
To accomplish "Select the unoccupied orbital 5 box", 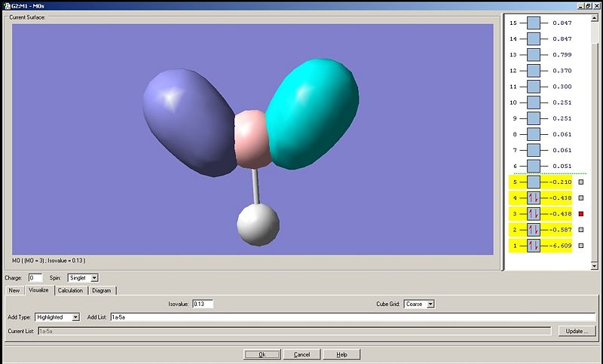I will tap(534, 182).
